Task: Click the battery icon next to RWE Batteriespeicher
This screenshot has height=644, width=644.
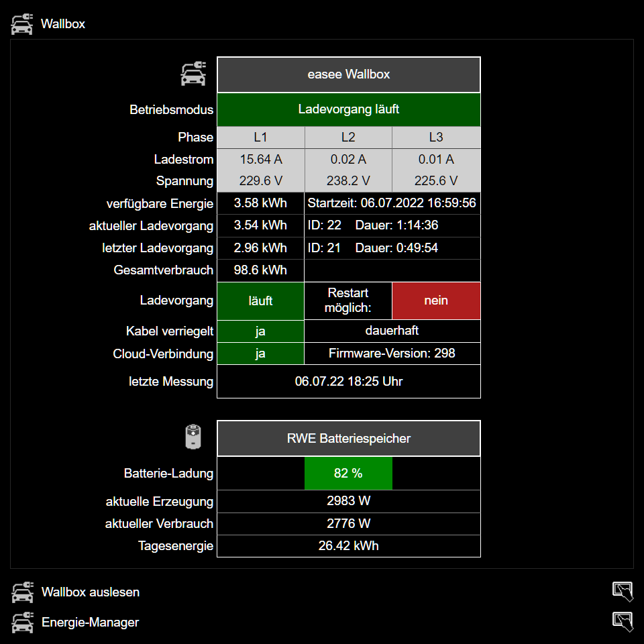Action: click(x=193, y=437)
